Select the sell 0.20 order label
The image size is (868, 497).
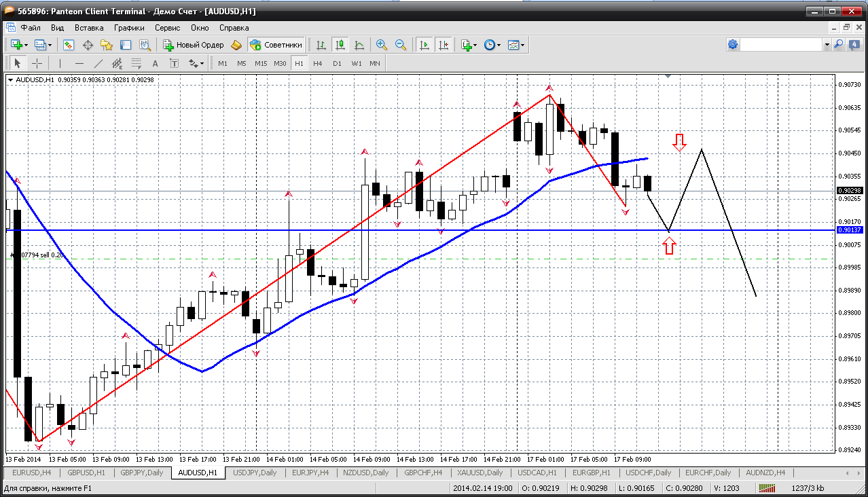(x=37, y=255)
